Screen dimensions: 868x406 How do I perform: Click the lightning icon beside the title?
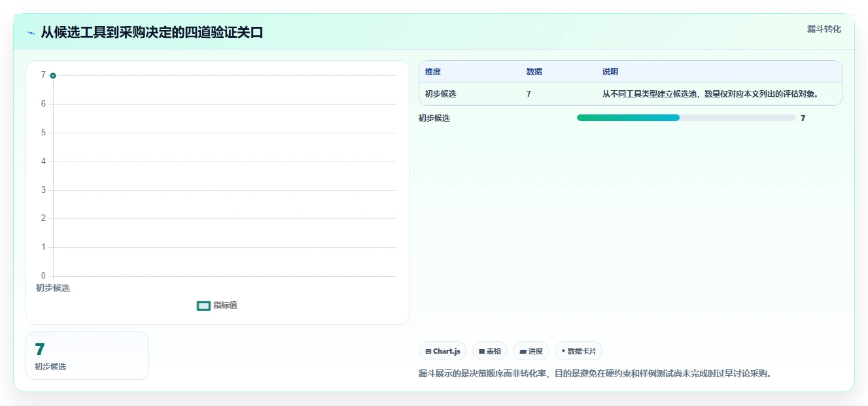[31, 33]
